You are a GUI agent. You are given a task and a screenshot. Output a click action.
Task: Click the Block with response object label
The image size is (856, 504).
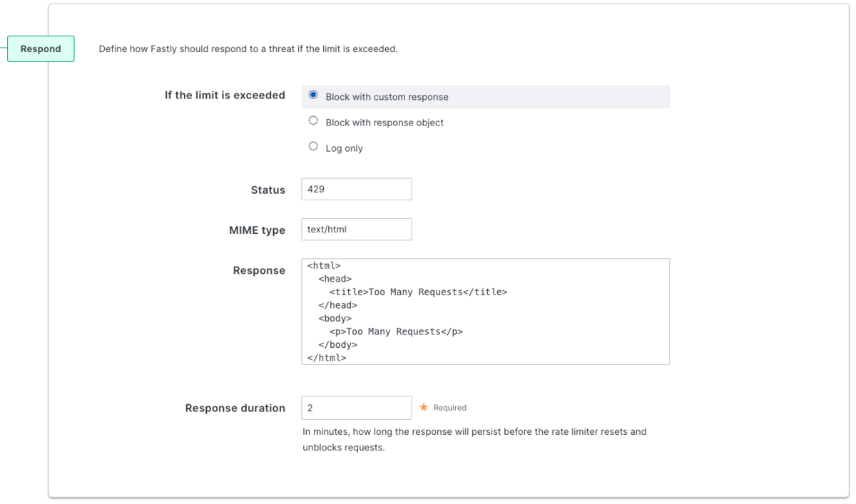[x=384, y=123]
